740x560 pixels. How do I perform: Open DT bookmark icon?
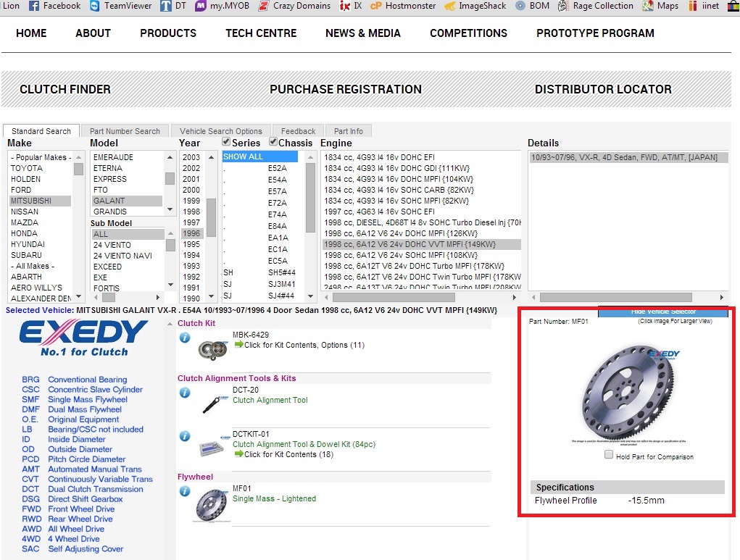pyautogui.click(x=166, y=6)
